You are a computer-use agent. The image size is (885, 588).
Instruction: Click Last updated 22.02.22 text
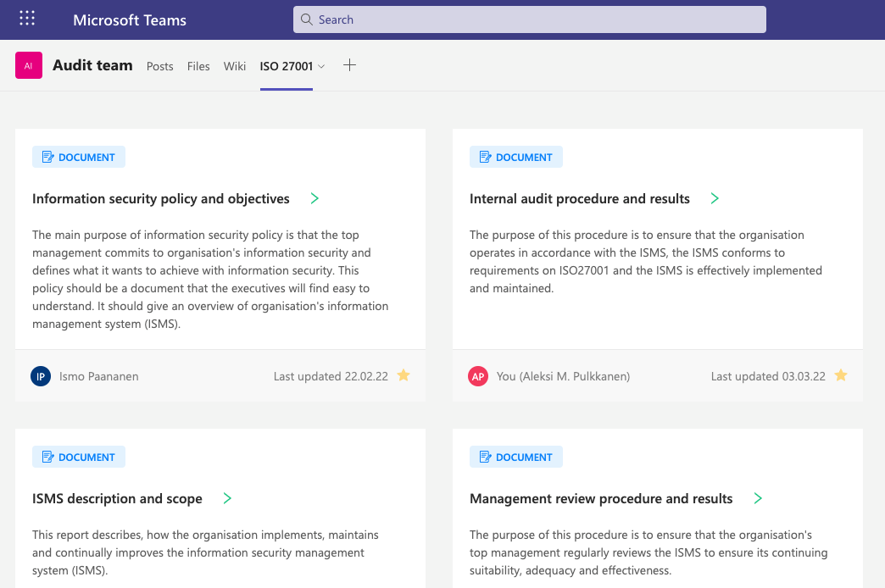point(331,376)
